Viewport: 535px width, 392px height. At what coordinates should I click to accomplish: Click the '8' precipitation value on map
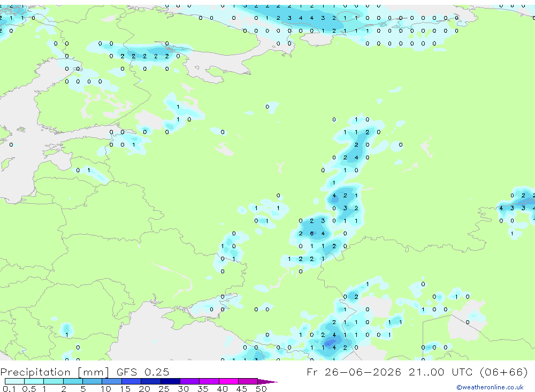(311, 234)
